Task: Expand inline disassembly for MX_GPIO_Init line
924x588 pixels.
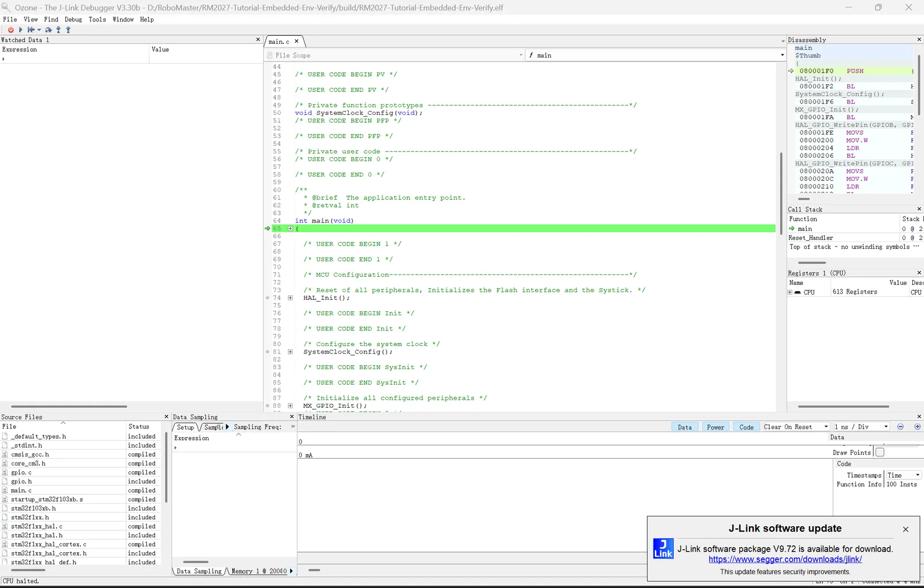Action: click(x=290, y=405)
